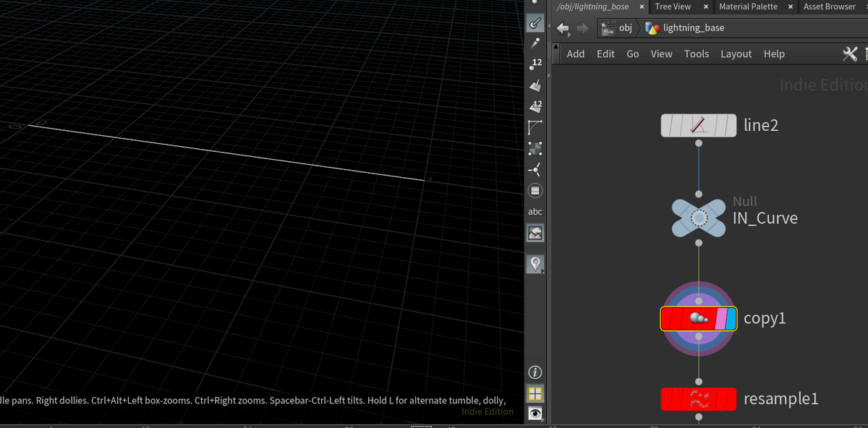The height and width of the screenshot is (428, 868).
Task: Select the IN_Curve null node
Action: [699, 218]
